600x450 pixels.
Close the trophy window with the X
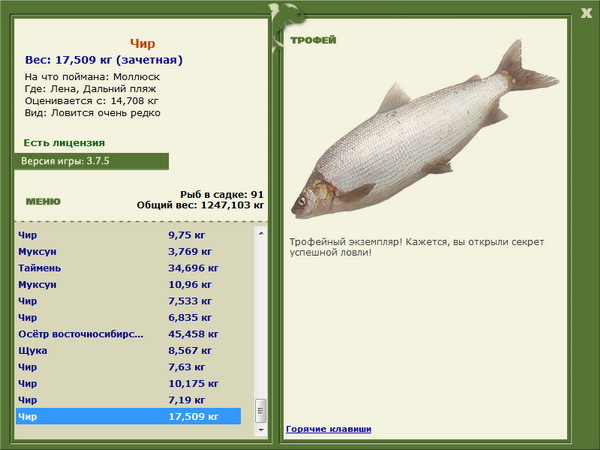point(586,14)
